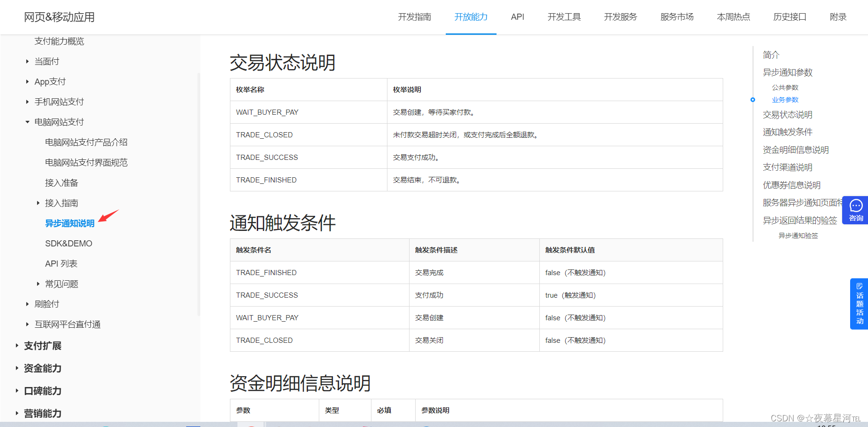Screen dimensions: 868x427
Task: Jump to 交易状态说明 in outline
Action: coord(788,115)
